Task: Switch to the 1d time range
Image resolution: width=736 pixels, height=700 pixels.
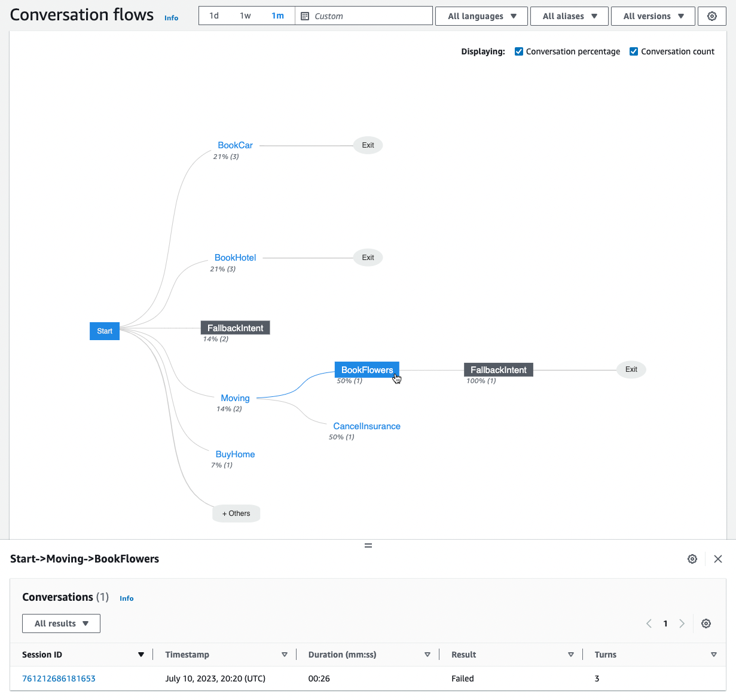Action: (x=214, y=16)
